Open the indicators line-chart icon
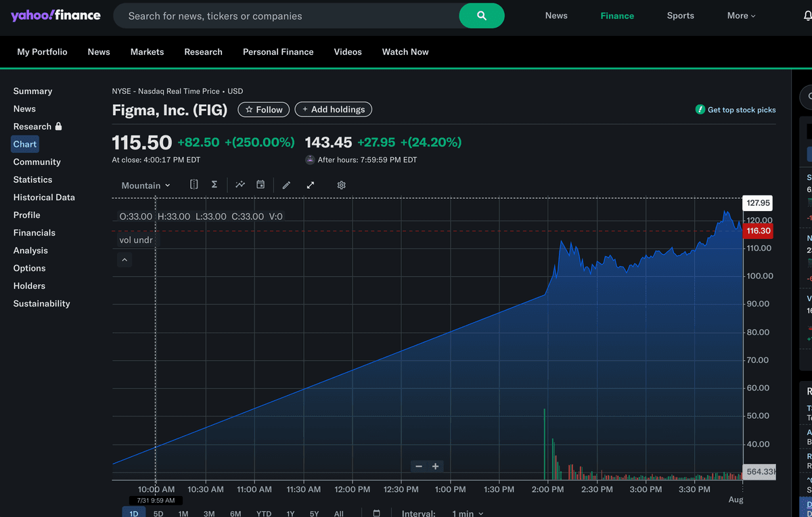This screenshot has height=517, width=812. tap(240, 185)
